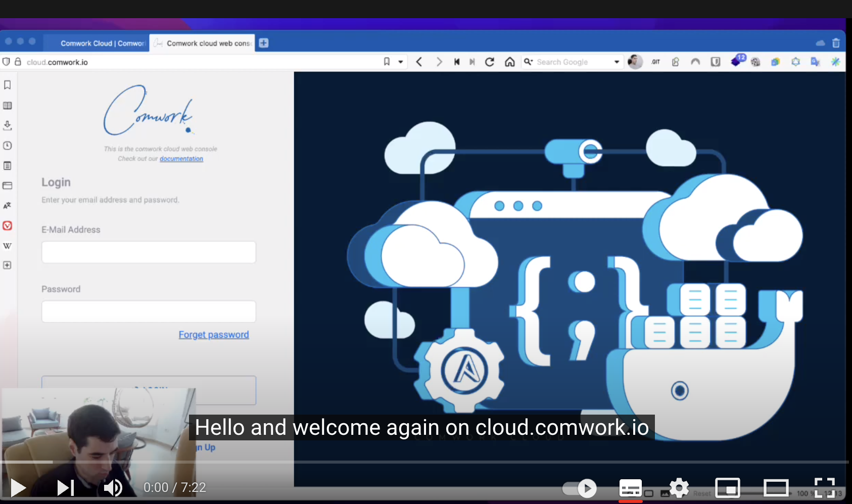Click the GIT extension icon
Image resolution: width=852 pixels, height=504 pixels.
click(655, 62)
